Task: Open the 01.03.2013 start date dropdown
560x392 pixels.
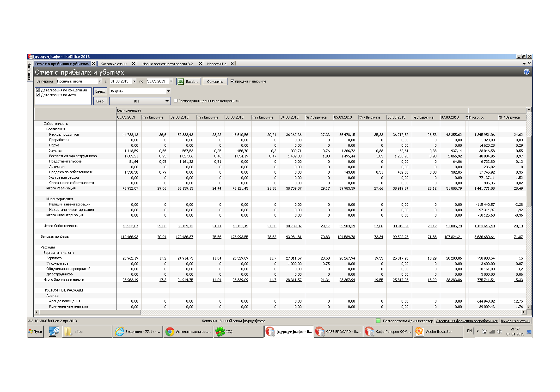Action: 134,81
